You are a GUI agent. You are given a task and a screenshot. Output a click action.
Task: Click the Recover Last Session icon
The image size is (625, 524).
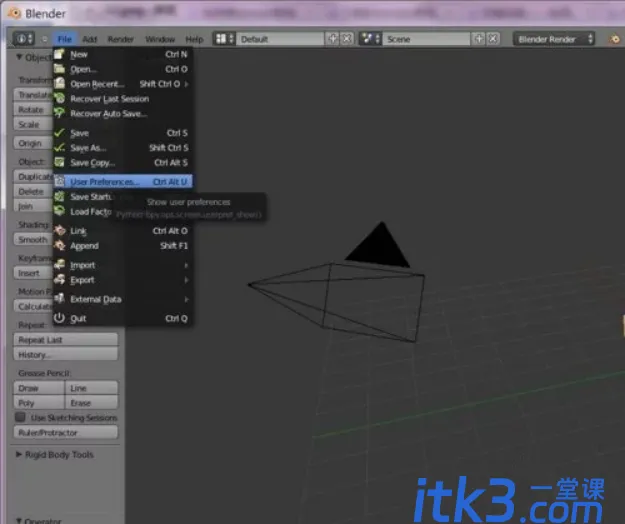click(x=59, y=98)
